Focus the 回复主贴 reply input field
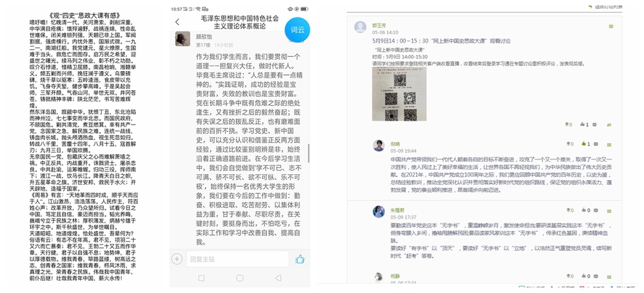Screen dimensions: 644x293 coord(237,259)
